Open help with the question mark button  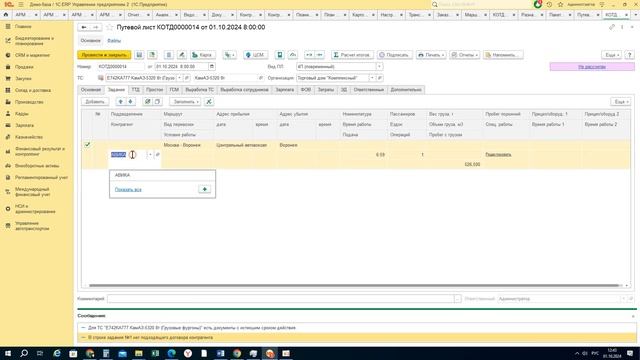click(629, 55)
